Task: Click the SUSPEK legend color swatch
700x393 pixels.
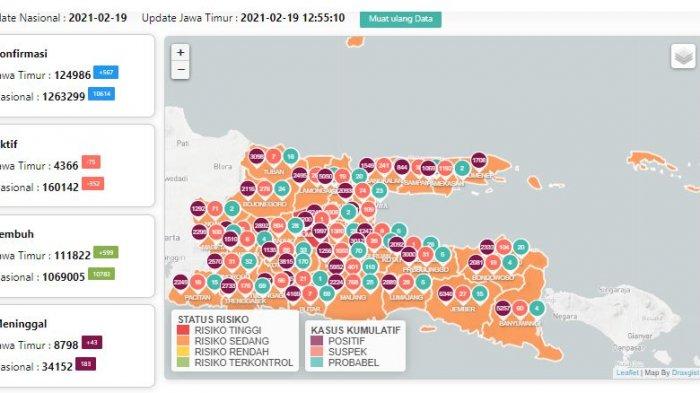Action: pyautogui.click(x=317, y=351)
